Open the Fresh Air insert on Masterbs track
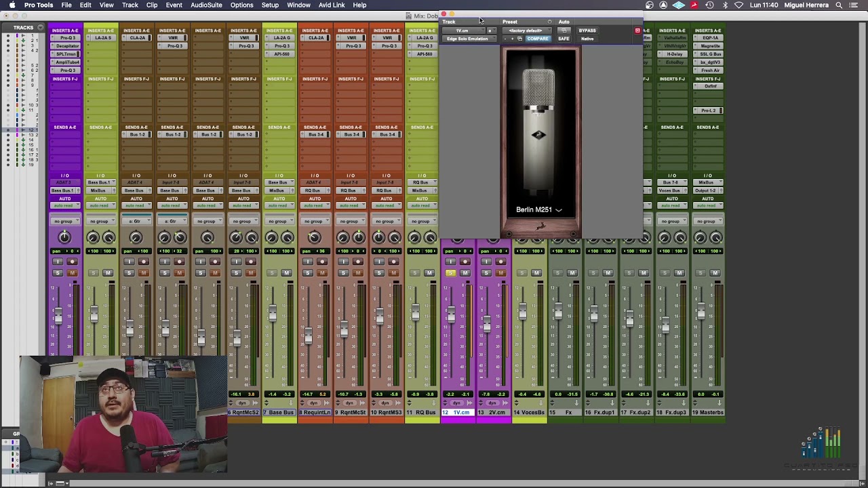 click(x=709, y=70)
